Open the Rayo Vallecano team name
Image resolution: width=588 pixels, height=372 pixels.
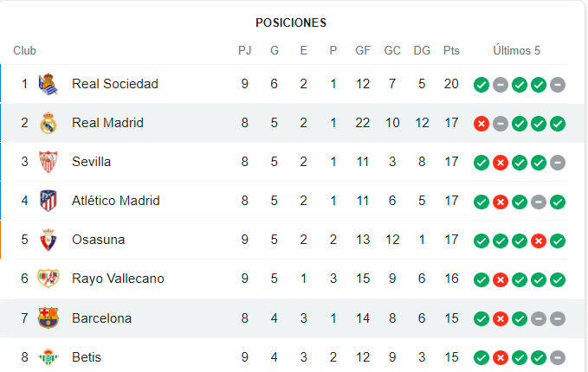tap(118, 279)
